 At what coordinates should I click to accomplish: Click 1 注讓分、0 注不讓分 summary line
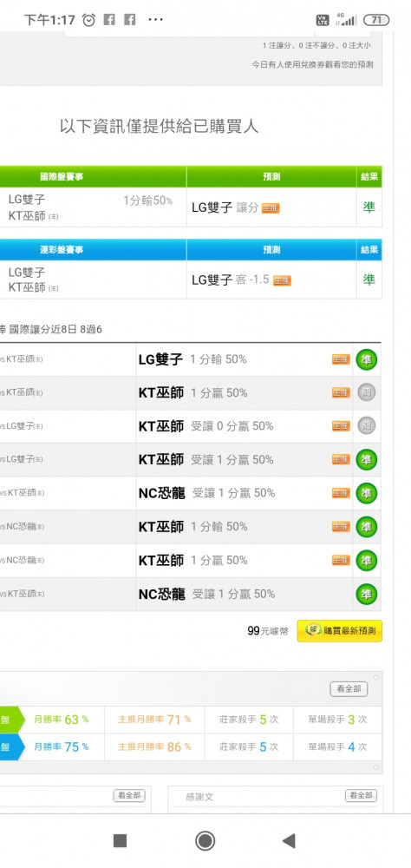317,46
